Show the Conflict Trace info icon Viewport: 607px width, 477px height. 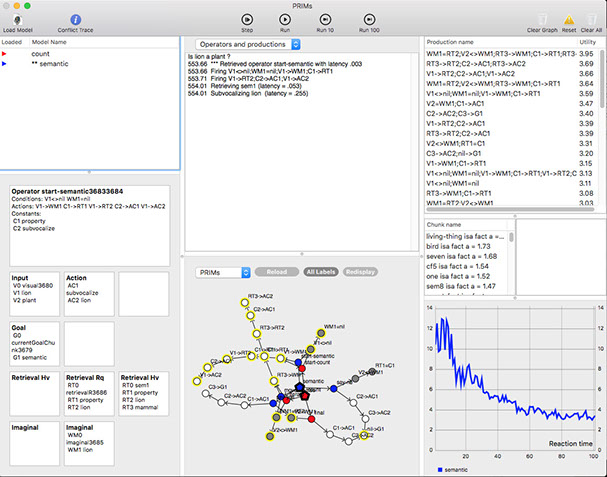tap(75, 19)
